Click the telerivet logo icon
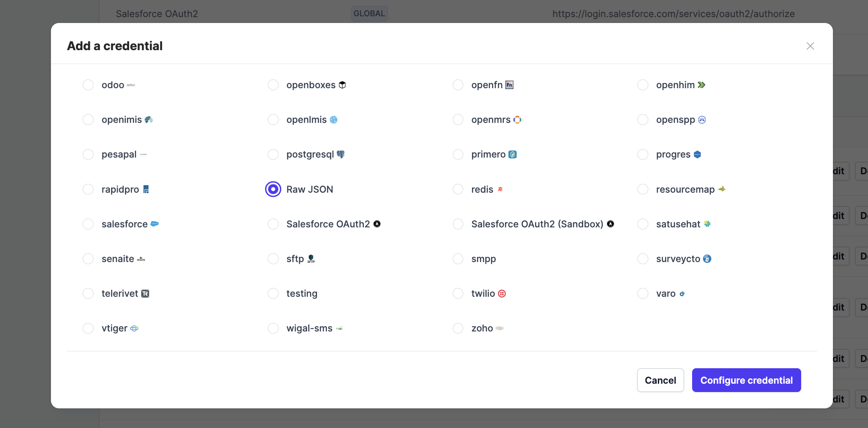The width and height of the screenshot is (868, 428). pos(145,293)
